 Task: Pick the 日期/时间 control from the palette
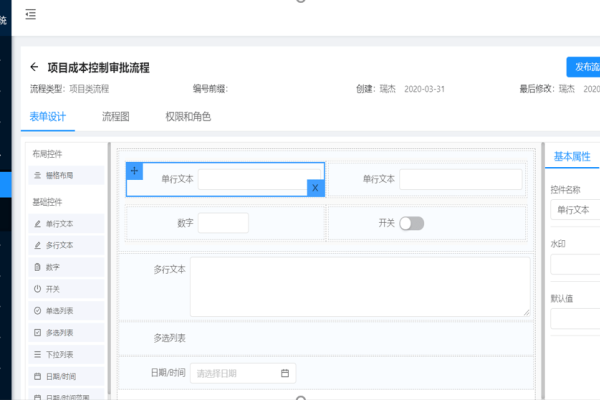click(x=66, y=376)
